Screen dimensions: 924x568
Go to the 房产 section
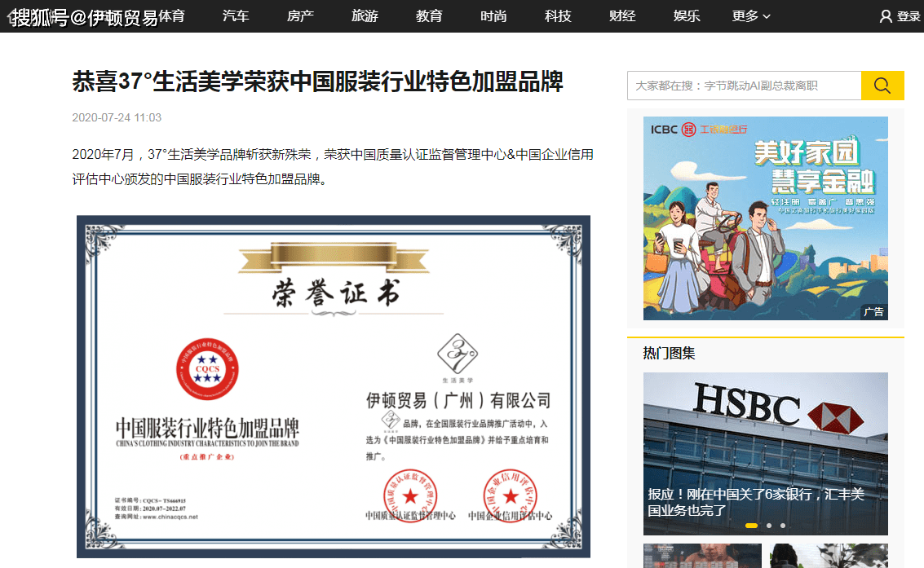tap(300, 16)
